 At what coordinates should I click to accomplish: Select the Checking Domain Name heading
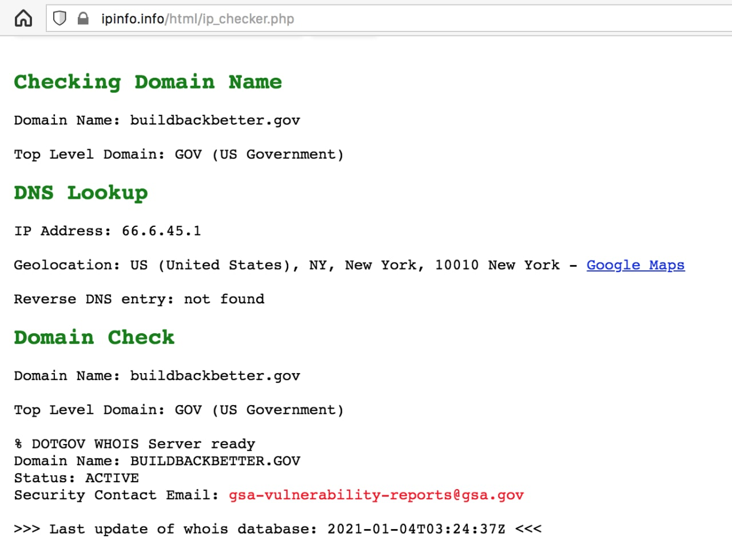pyautogui.click(x=148, y=82)
